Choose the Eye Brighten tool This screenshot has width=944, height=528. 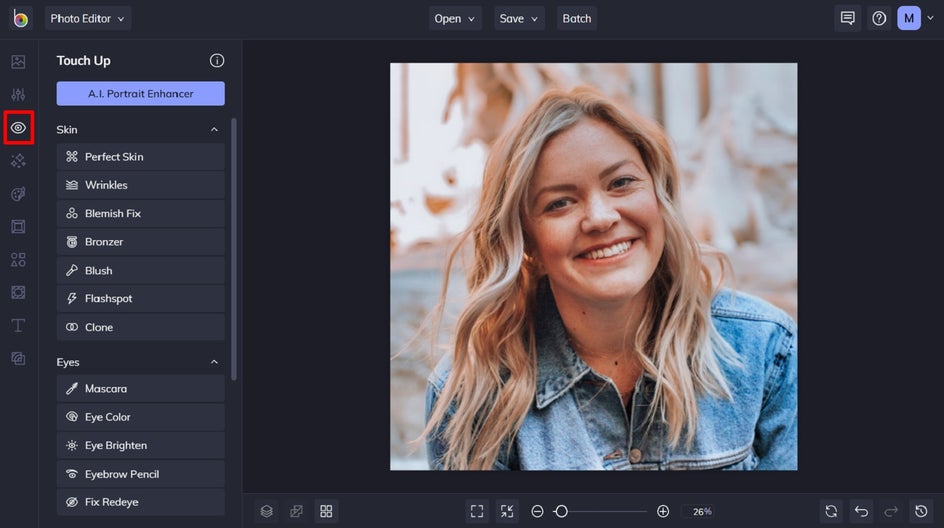[x=140, y=445]
